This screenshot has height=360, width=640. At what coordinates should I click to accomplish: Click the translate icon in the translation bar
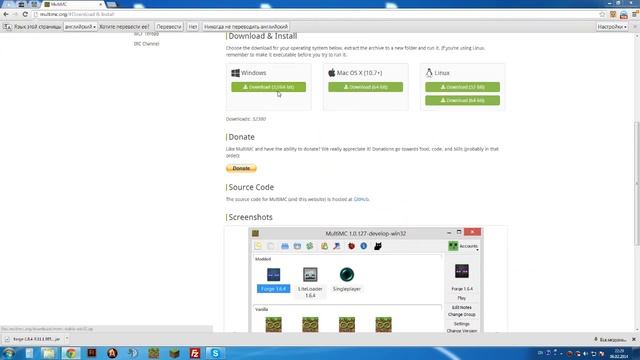click(x=7, y=27)
